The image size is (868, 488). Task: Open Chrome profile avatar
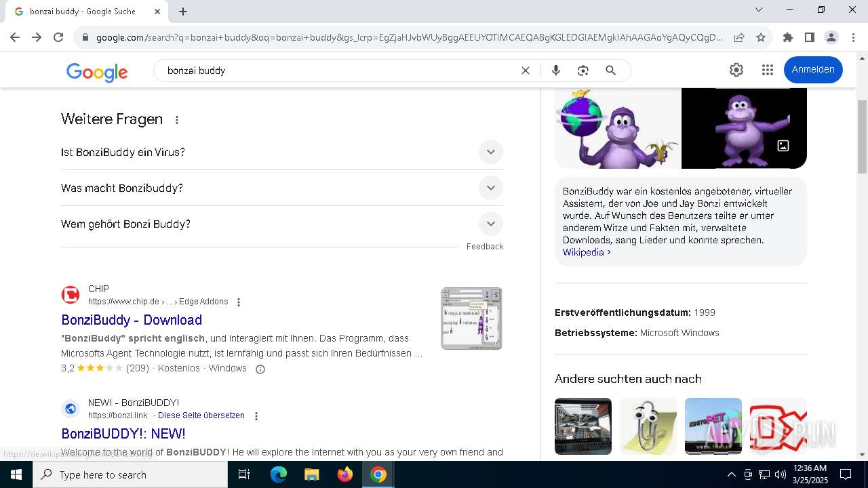[831, 37]
